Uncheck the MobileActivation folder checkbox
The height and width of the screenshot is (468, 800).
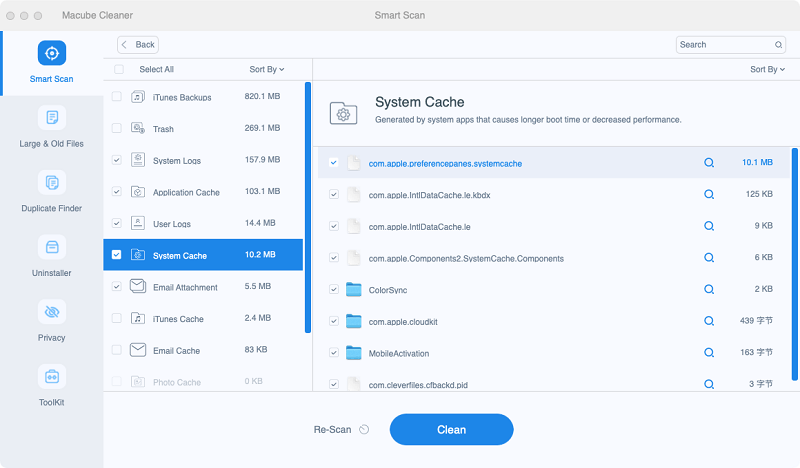point(334,353)
